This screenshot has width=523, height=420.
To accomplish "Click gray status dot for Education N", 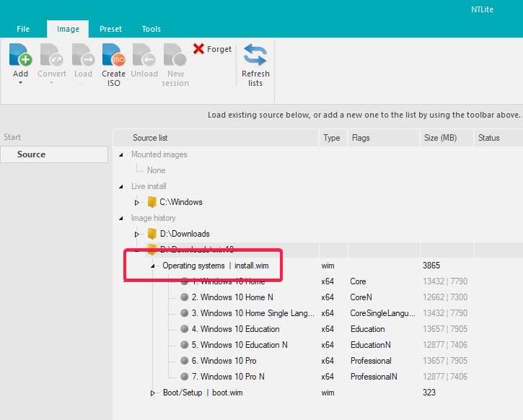I will pos(184,345).
